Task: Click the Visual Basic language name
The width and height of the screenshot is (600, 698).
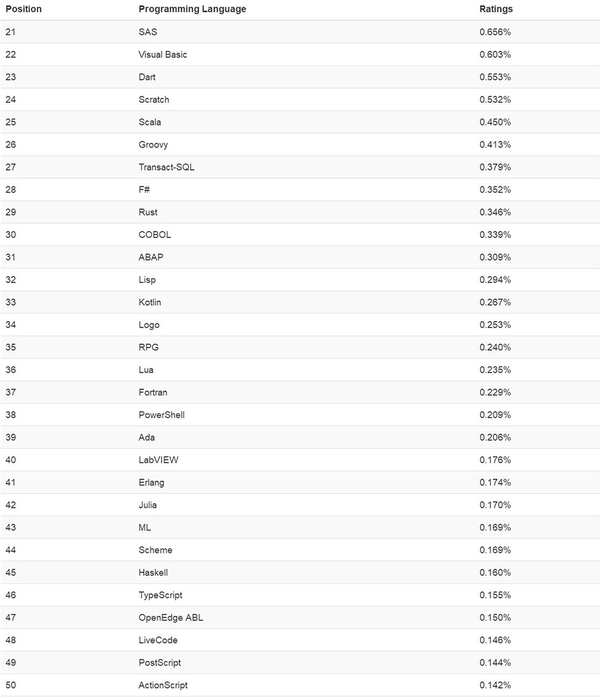Action: coord(163,55)
